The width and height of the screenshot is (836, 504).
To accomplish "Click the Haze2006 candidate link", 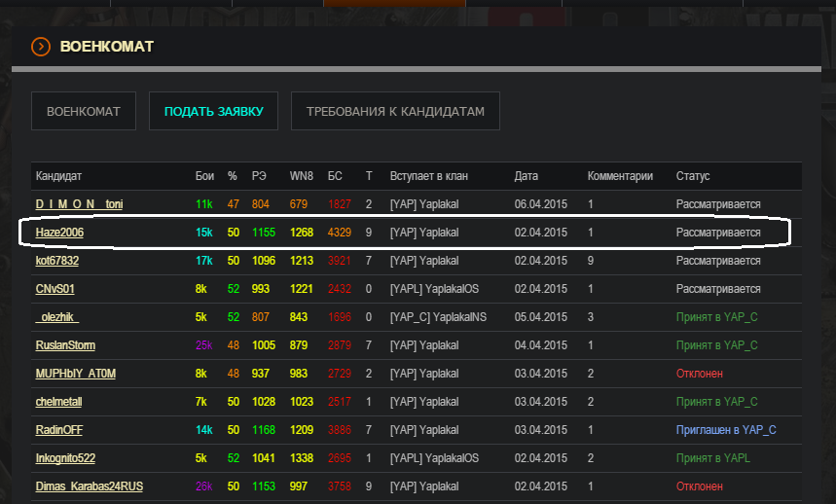I will pyautogui.click(x=61, y=233).
